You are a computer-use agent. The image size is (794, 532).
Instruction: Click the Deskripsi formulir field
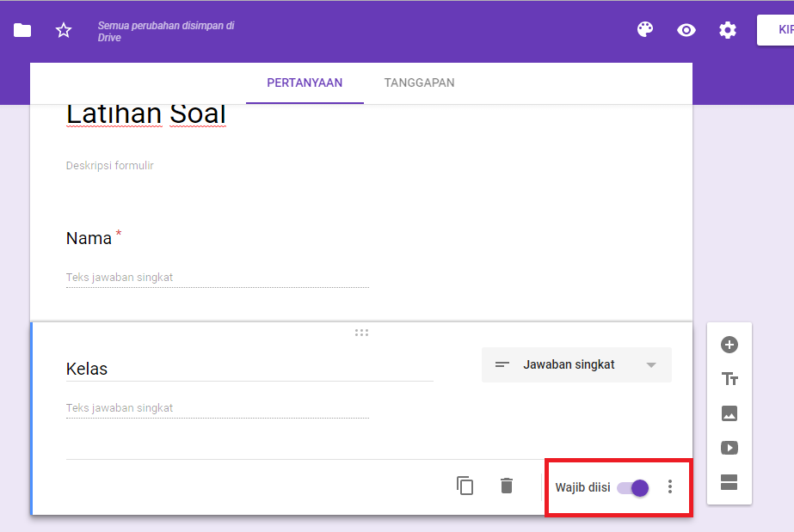point(110,165)
